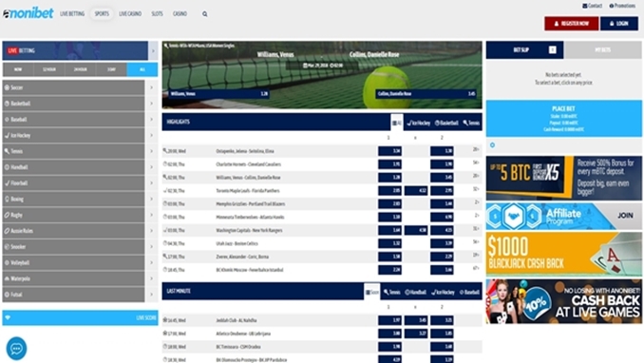Click the Baseball icon in sidebar list
Viewport: 644px width, 363px height.
click(x=7, y=120)
